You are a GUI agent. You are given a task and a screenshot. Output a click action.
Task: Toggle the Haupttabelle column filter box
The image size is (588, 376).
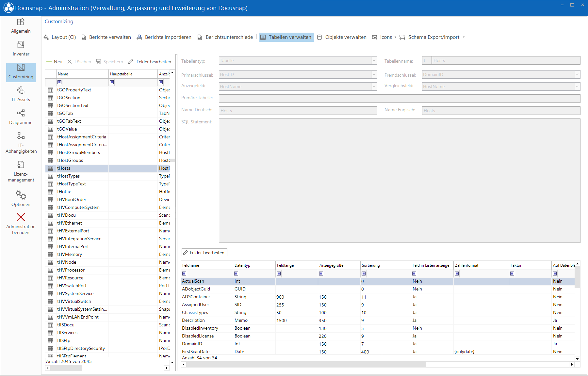point(112,82)
